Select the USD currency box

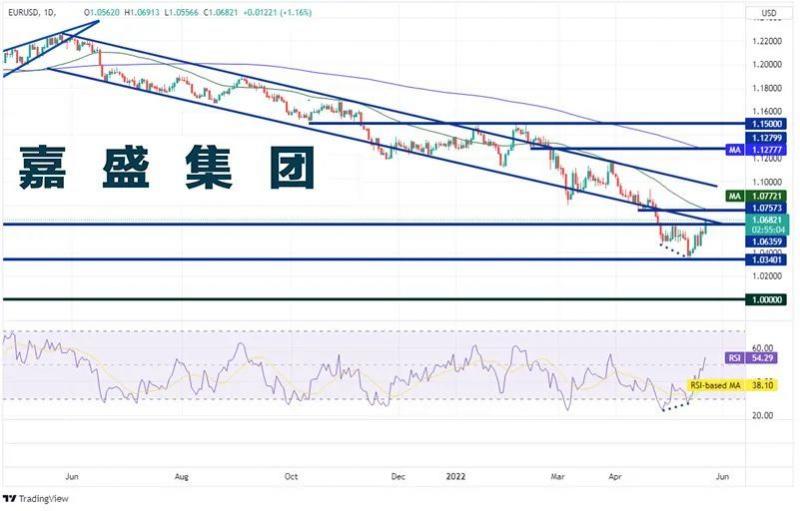(x=768, y=13)
